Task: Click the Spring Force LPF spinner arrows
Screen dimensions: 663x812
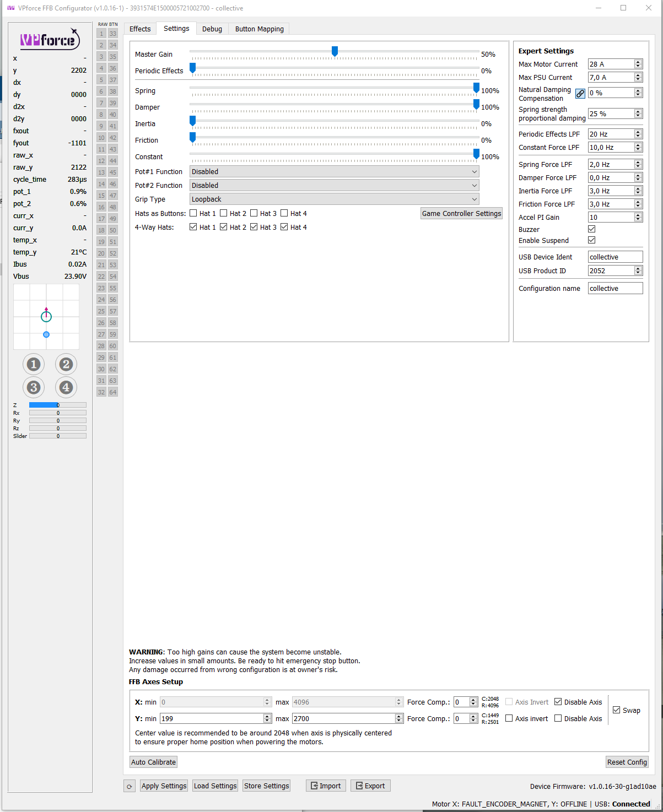Action: click(638, 165)
